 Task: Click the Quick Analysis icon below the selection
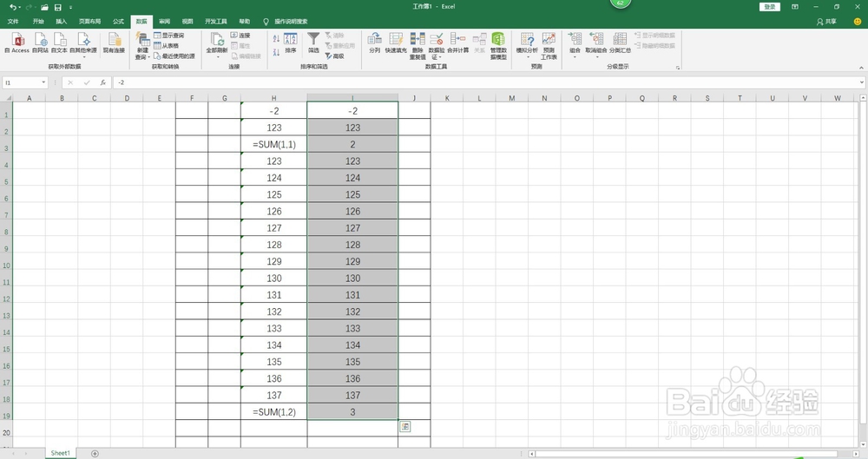(405, 427)
